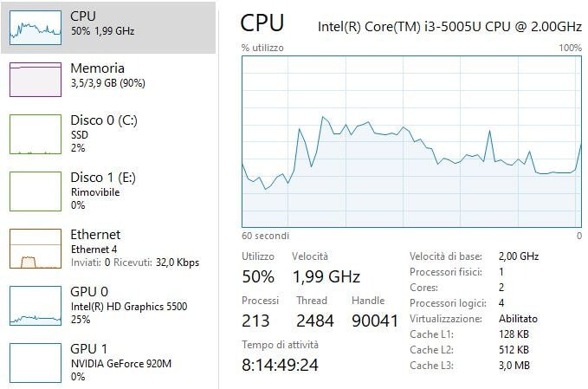Click the 1,99 GHz Velocità value
The height and width of the screenshot is (389, 588).
click(x=326, y=277)
